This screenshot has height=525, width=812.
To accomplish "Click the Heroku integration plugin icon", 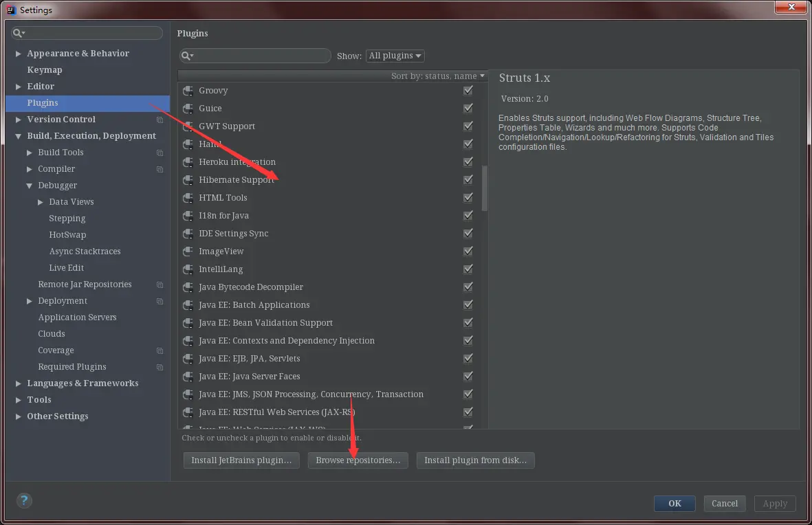I will [x=188, y=161].
